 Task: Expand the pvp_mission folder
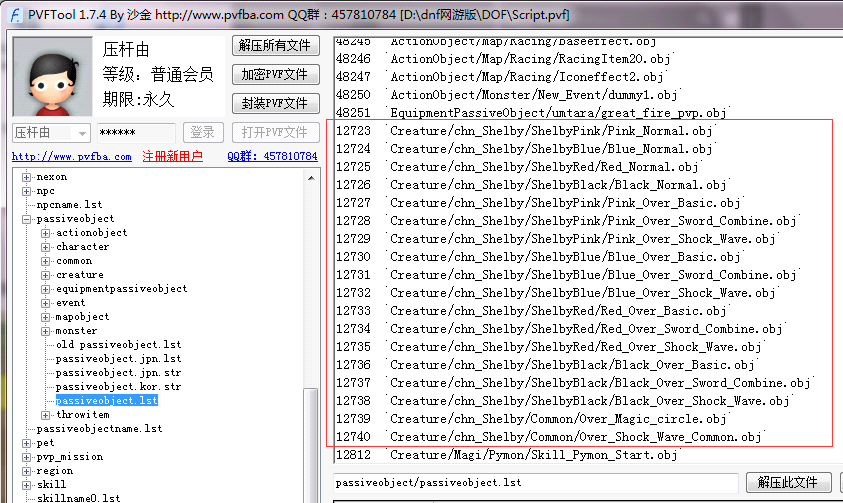coord(27,457)
